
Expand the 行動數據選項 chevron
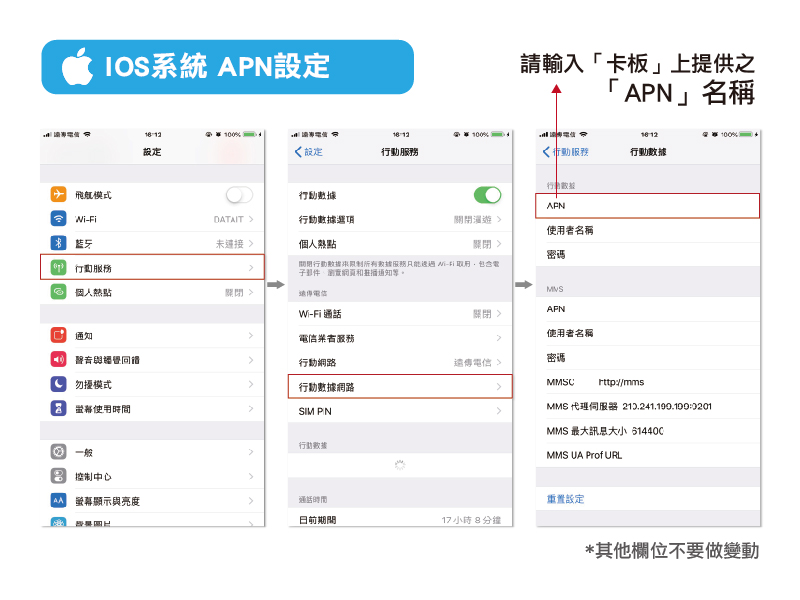499,219
